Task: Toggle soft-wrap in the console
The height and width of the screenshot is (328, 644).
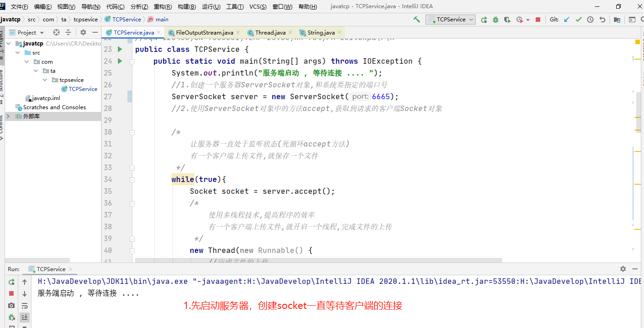Action: click(24, 306)
